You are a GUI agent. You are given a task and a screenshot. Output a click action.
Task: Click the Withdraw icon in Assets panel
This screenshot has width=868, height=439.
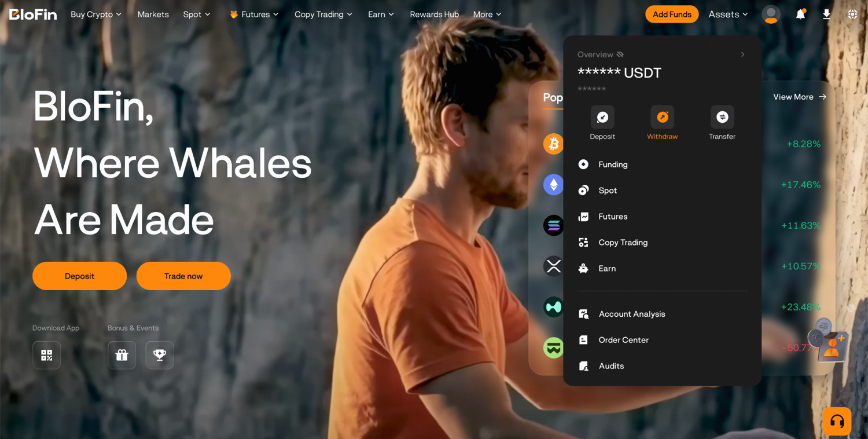663,117
